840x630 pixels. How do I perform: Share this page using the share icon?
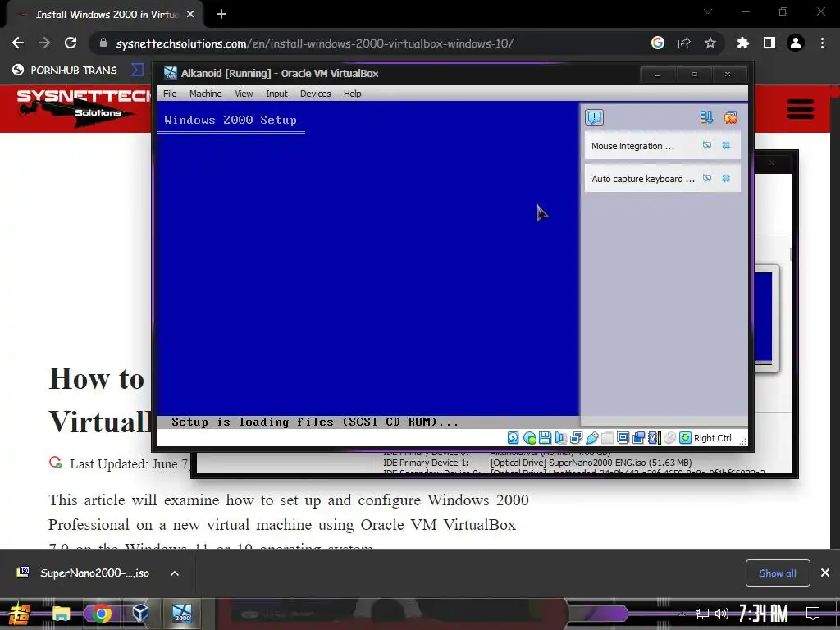[684, 43]
